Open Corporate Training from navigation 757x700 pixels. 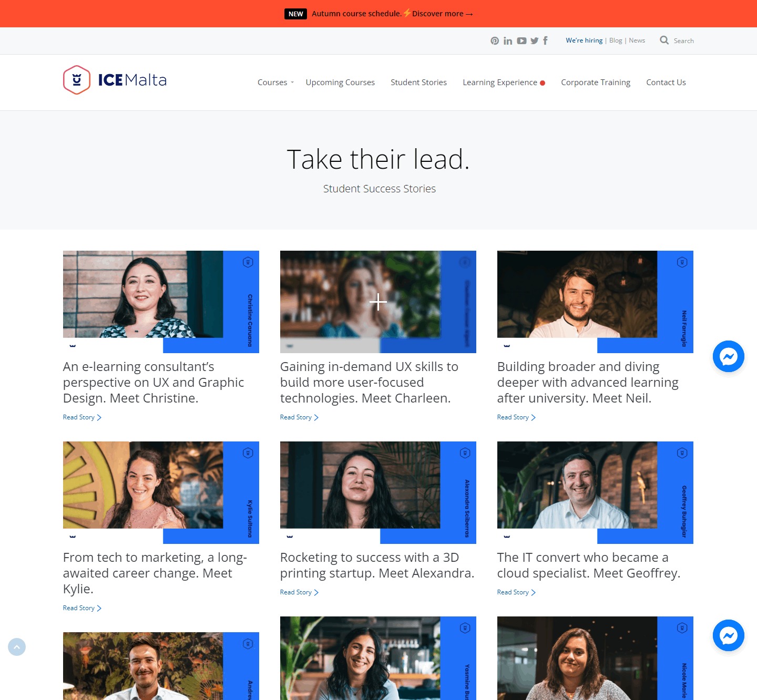596,83
